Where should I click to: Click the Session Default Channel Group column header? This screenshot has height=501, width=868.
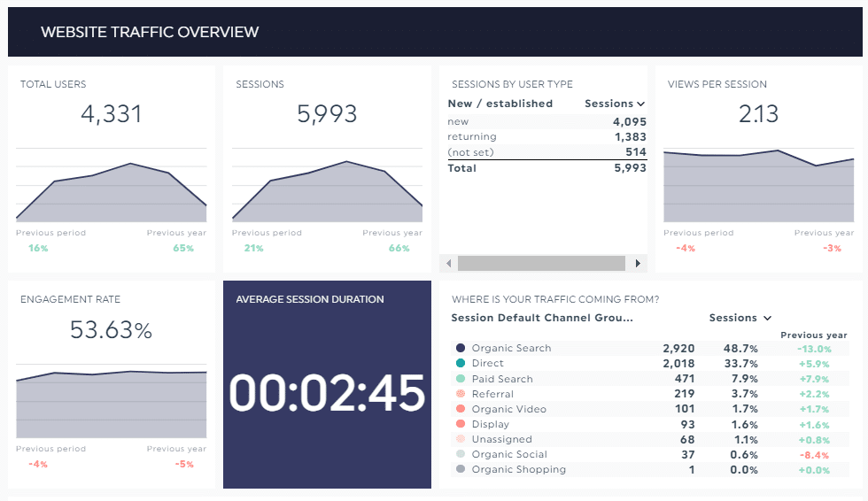coord(542,318)
